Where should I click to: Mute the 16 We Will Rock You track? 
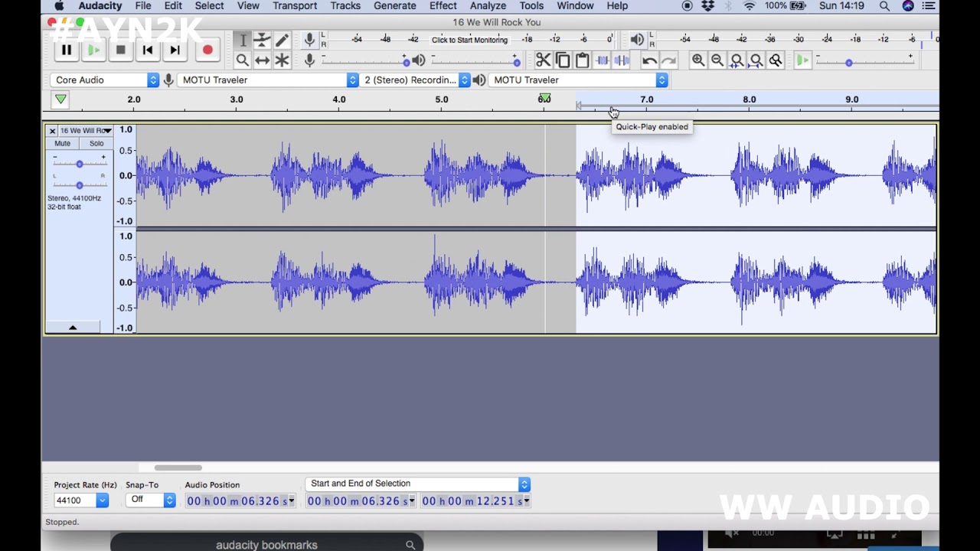[62, 144]
